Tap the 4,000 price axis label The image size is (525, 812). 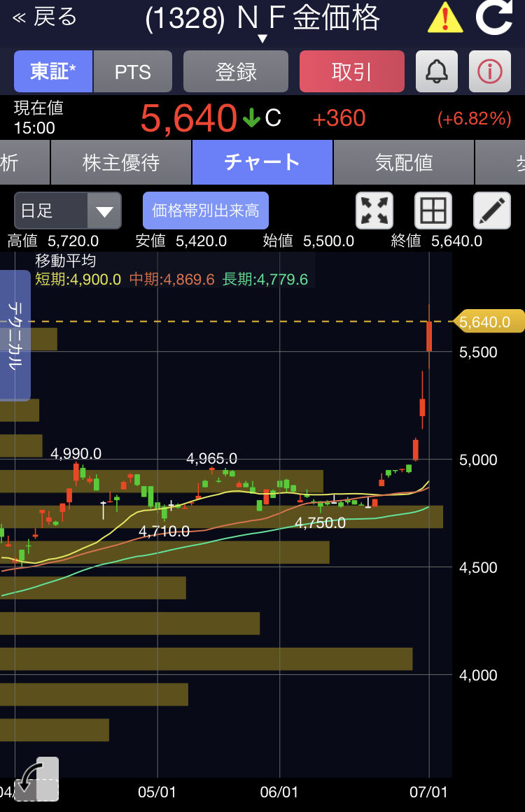click(x=478, y=676)
